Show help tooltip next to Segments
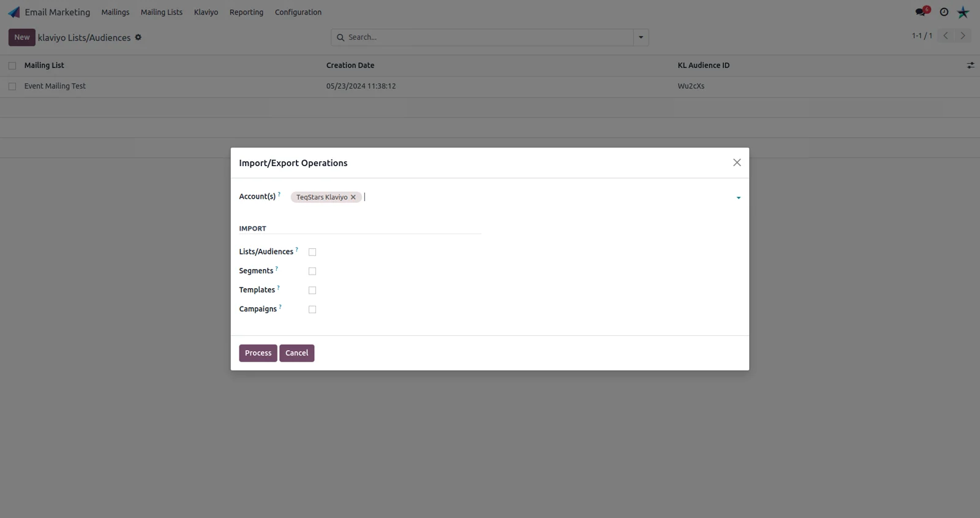The height and width of the screenshot is (518, 980). point(277,269)
